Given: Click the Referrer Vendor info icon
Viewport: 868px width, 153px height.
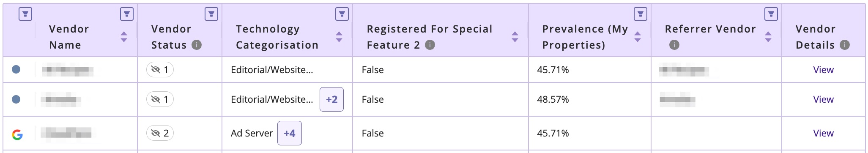Looking at the screenshot, I should [674, 45].
